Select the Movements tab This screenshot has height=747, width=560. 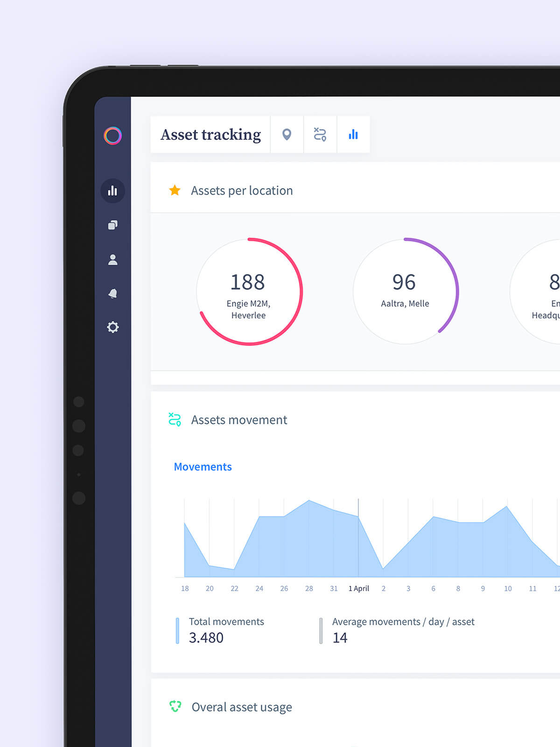pyautogui.click(x=203, y=466)
